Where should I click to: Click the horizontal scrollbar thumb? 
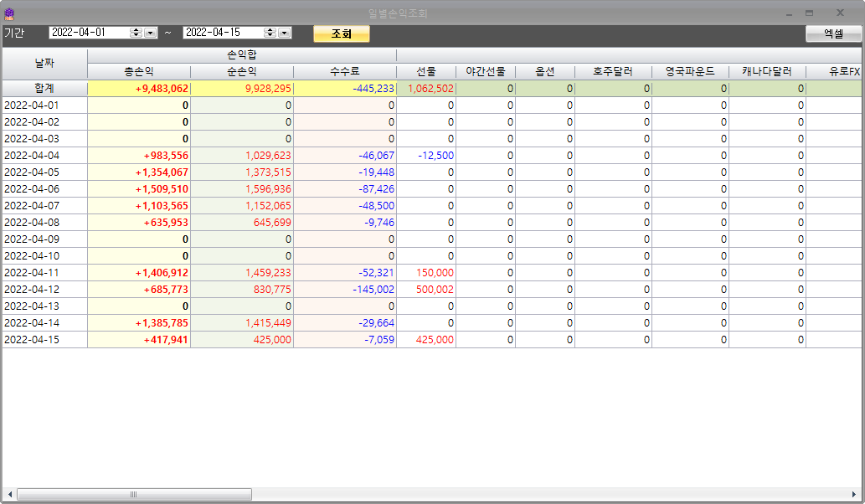(134, 494)
